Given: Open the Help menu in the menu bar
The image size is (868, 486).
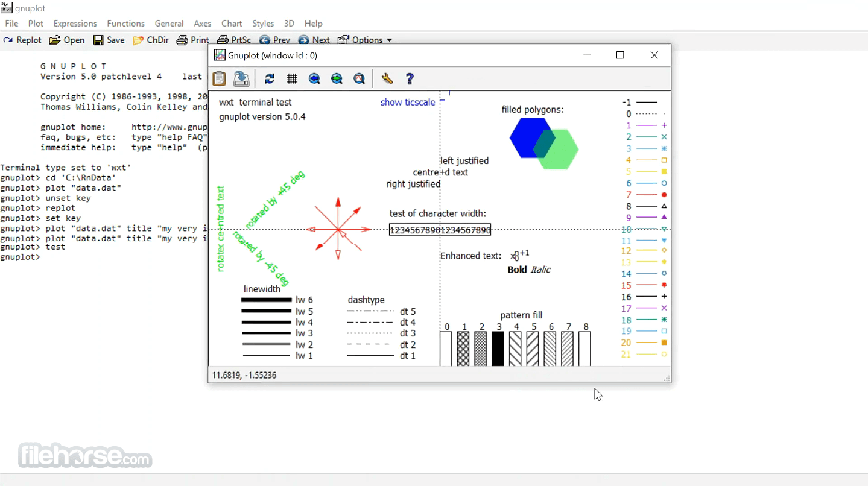Looking at the screenshot, I should point(313,24).
